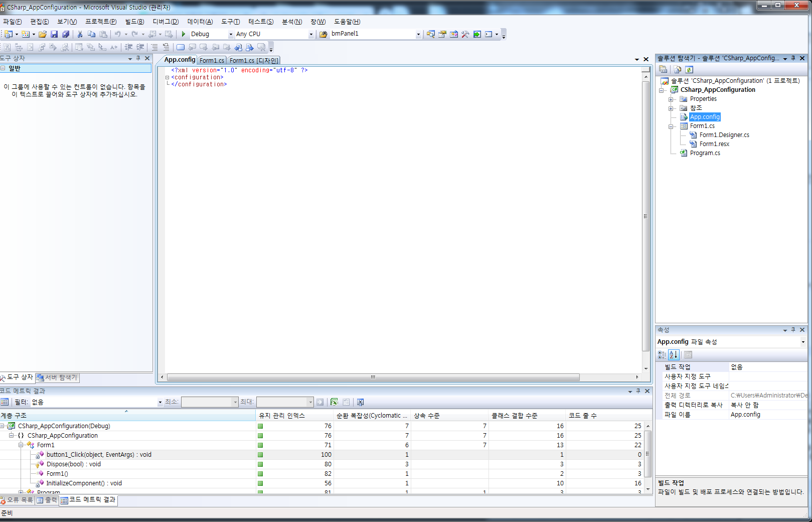Image resolution: width=812 pixels, height=522 pixels.
Task: Open the Debug configuration dropdown
Action: pos(231,34)
